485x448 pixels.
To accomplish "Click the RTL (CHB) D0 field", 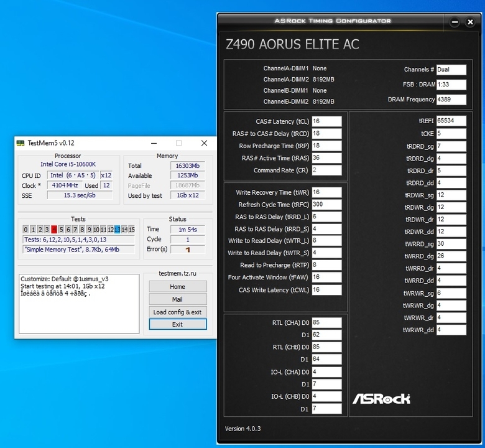I will coord(326,347).
